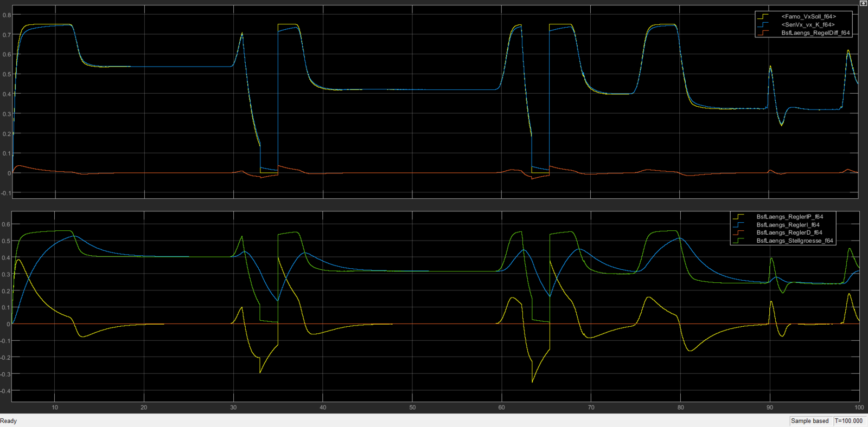The image size is (868, 427).
Task: Toggle visibility of <Famo_VxSoll_f64> legend entry
Action: 808,17
